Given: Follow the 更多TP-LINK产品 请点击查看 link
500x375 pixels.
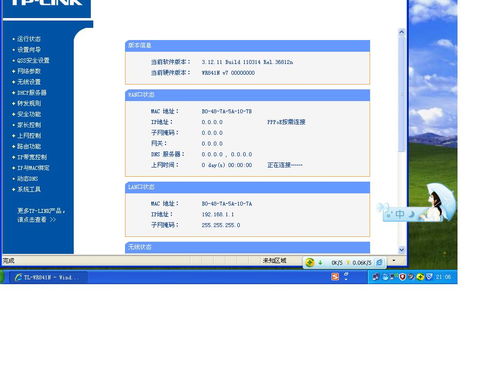Looking at the screenshot, I should point(41,215).
